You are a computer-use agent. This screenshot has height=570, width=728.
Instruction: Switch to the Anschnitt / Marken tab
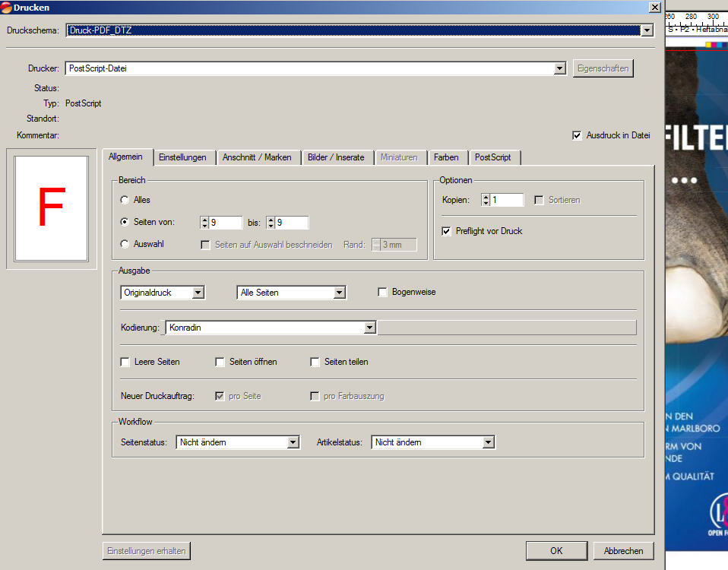pos(257,157)
